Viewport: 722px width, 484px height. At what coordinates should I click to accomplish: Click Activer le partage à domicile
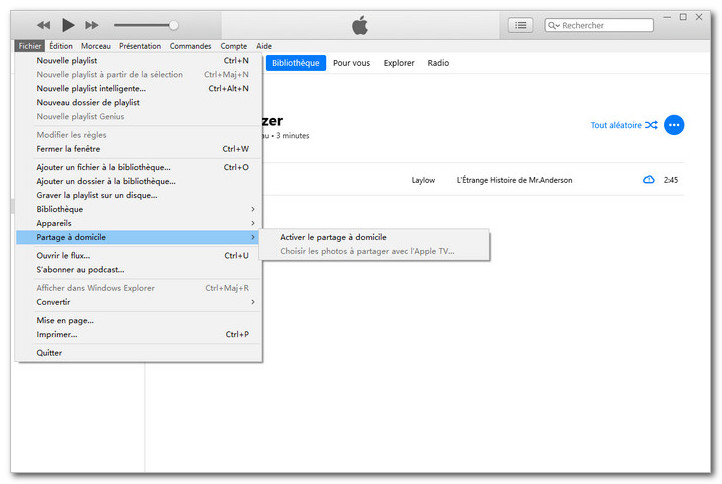click(374, 237)
